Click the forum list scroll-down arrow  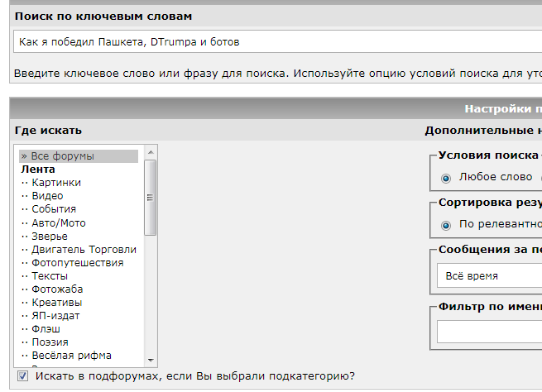tap(151, 361)
